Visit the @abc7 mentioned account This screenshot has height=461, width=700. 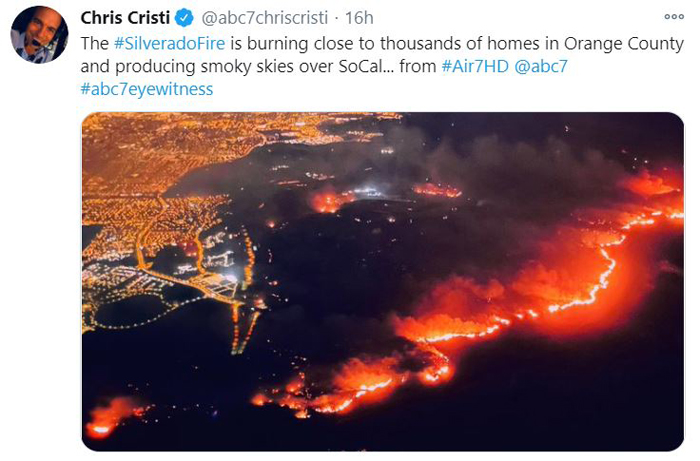click(x=541, y=66)
